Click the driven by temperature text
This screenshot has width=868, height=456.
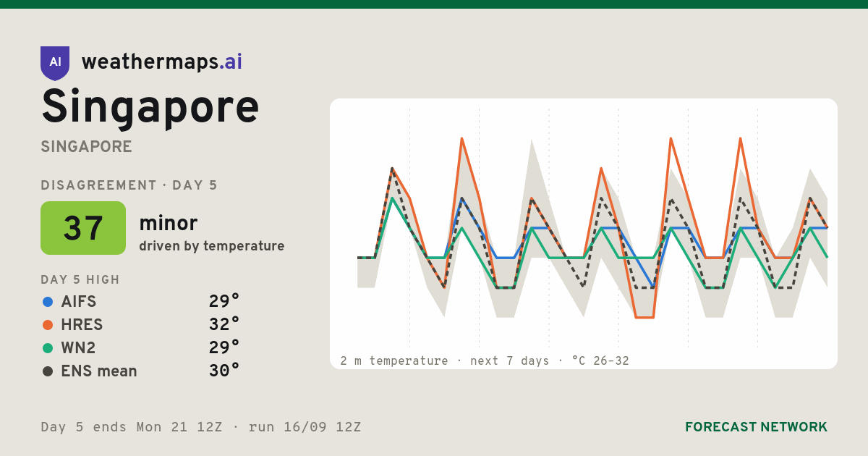[x=212, y=246]
